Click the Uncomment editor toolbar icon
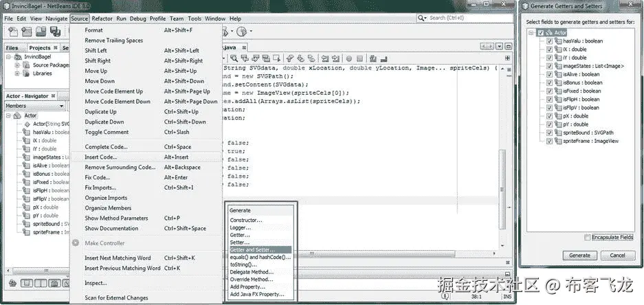This screenshot has height=305, width=644. pyautogui.click(x=384, y=58)
